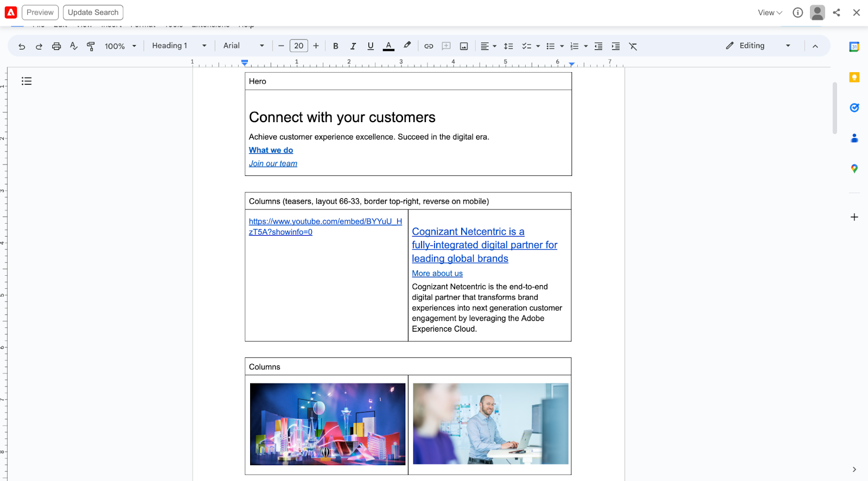
Task: Clear formatting using the crossed-out T icon
Action: point(633,46)
